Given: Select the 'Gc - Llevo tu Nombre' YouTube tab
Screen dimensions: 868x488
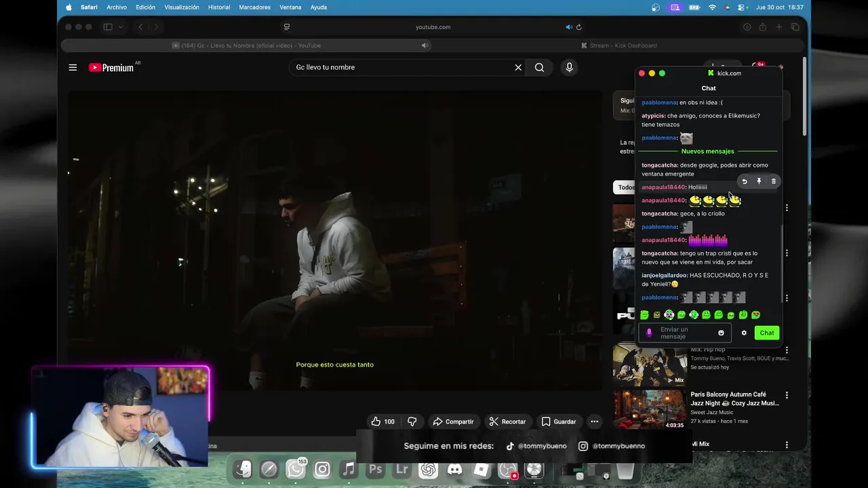Looking at the screenshot, I should [x=246, y=45].
